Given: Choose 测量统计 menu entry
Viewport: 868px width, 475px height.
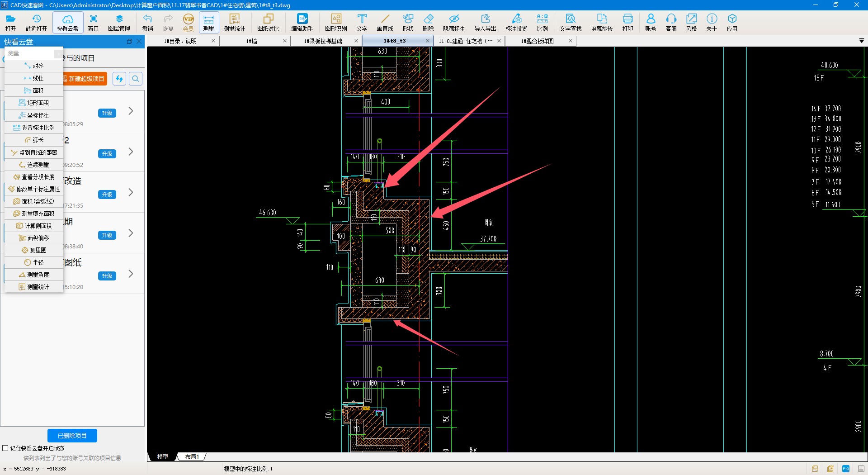Looking at the screenshot, I should (34, 287).
